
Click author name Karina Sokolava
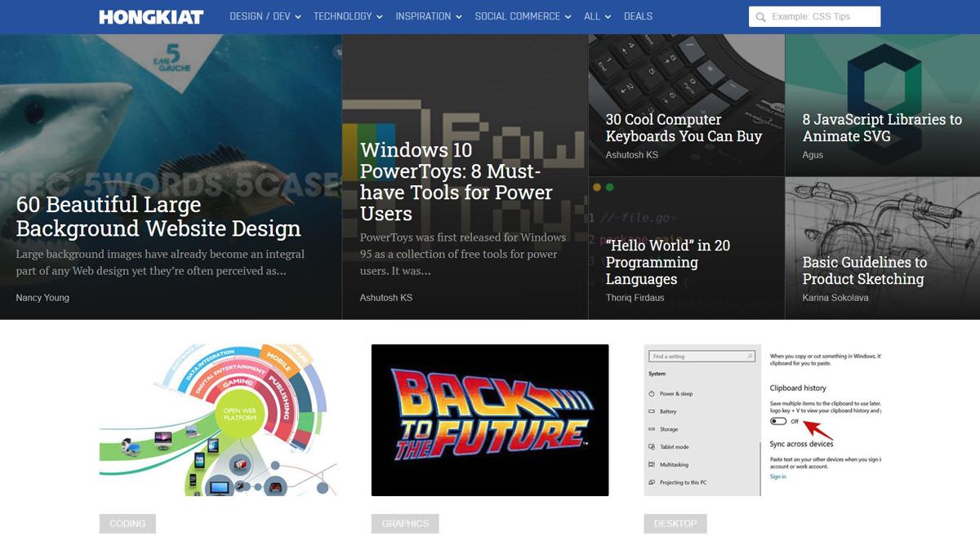tap(835, 298)
